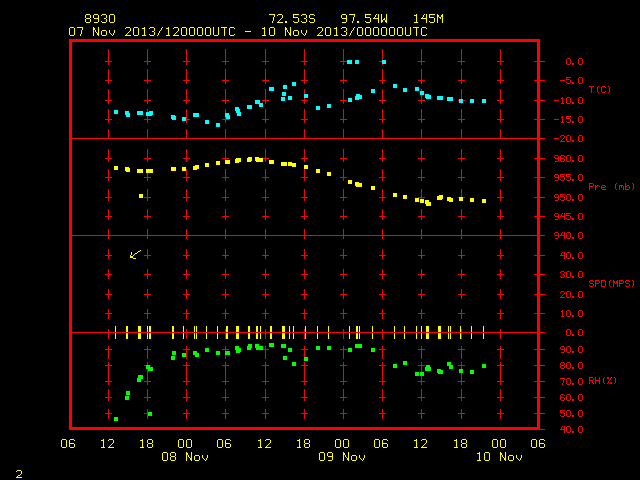Click the -20.0 temperature tick label

(x=568, y=139)
